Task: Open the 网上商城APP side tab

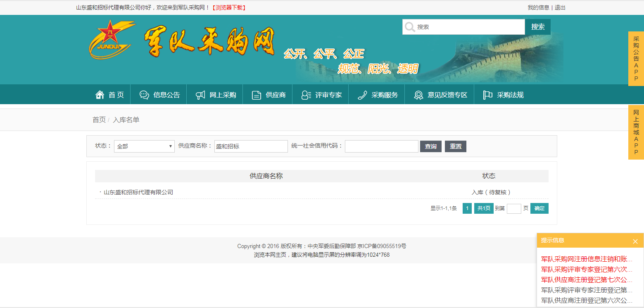Action: tap(636, 132)
